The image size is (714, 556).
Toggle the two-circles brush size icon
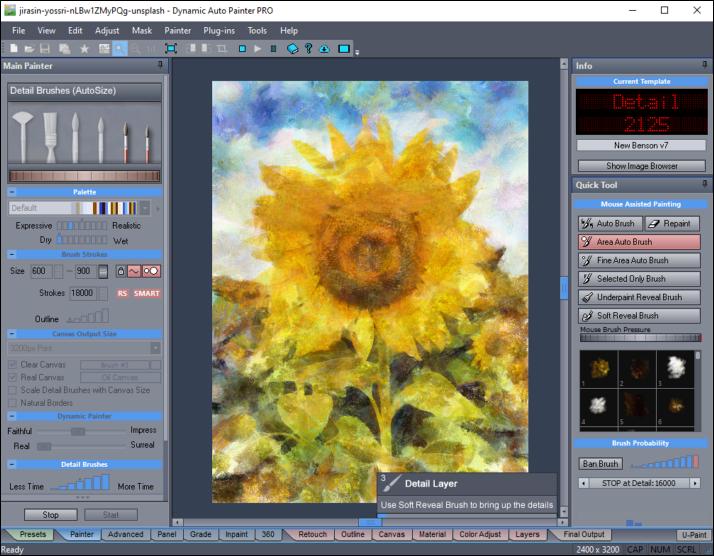151,271
